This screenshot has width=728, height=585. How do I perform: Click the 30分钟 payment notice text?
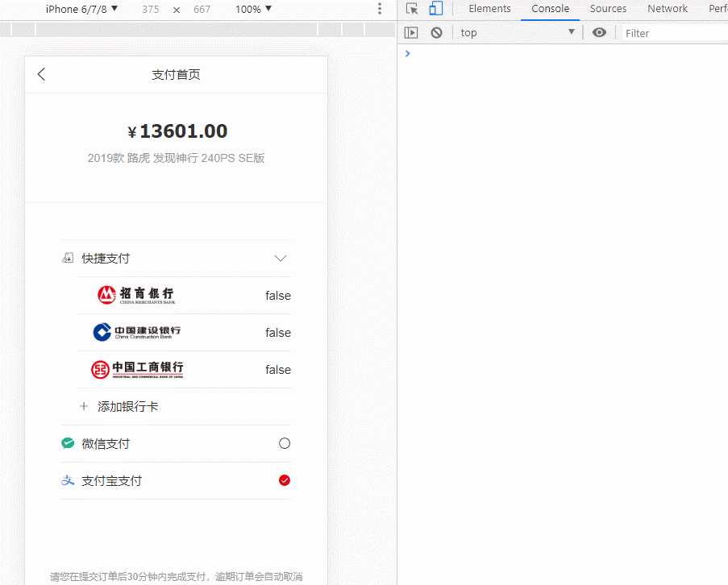point(176,577)
